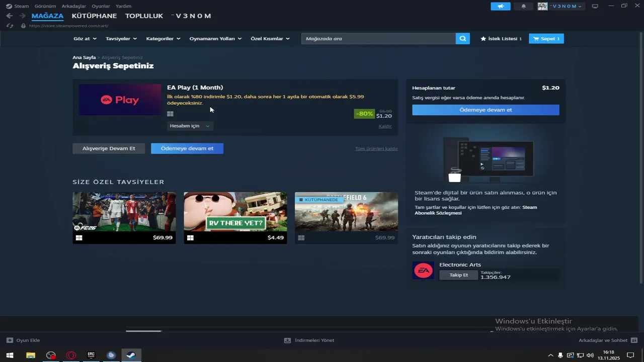Click the magnifier search button
Image resolution: width=644 pixels, height=362 pixels.
[463, 39]
